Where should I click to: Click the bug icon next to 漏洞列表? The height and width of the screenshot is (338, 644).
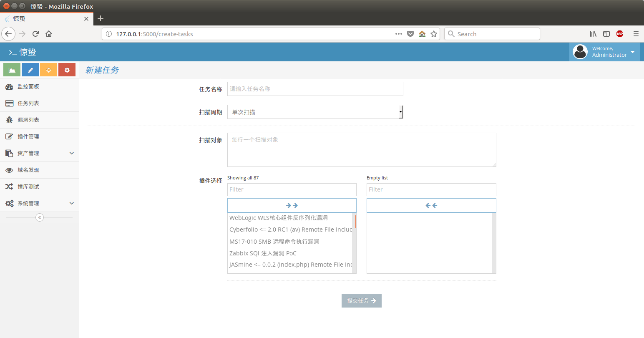click(9, 120)
